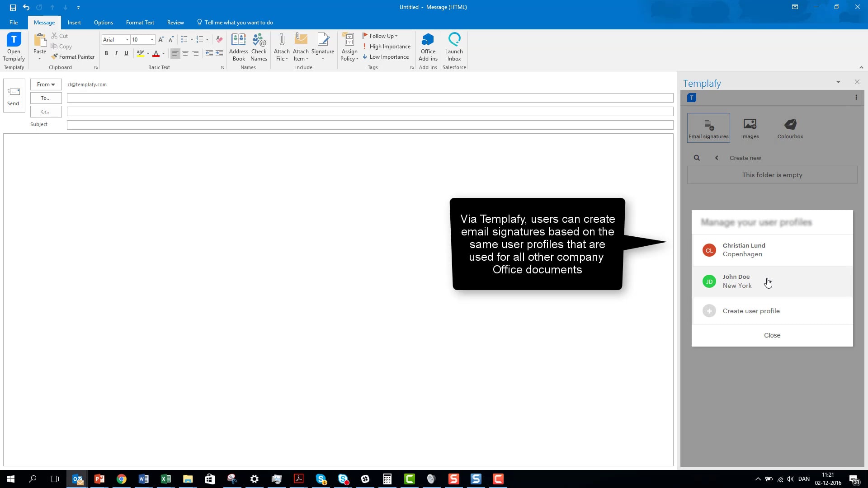Click Close in user profiles dialog
The image size is (868, 488).
click(772, 335)
